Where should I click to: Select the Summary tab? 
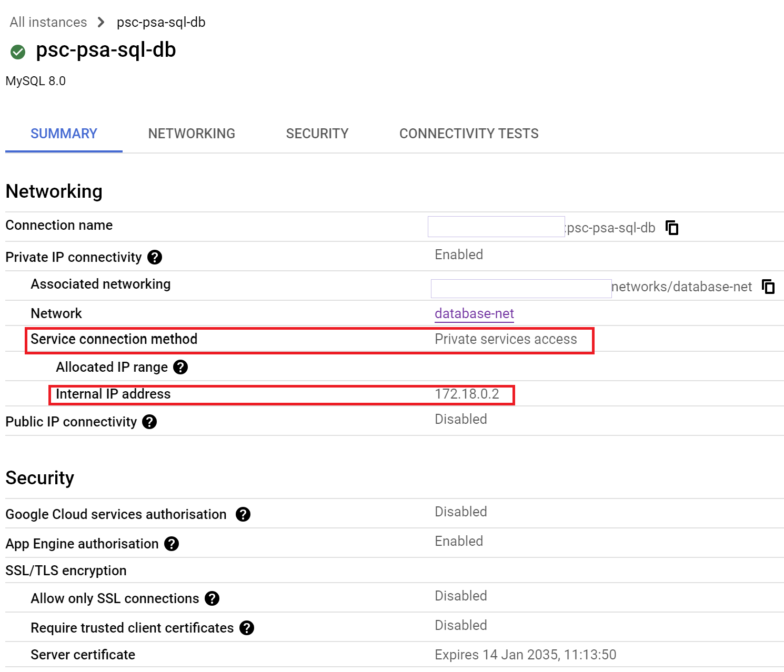(63, 134)
